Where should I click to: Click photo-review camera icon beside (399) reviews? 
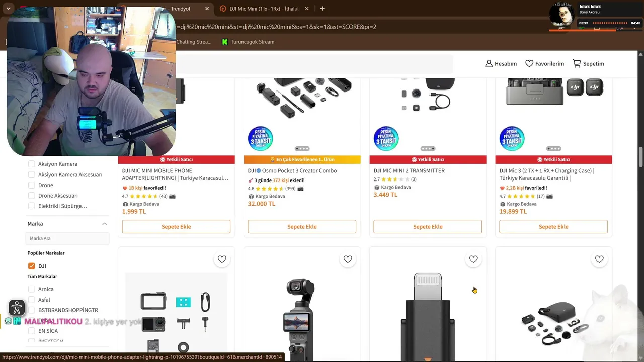[300, 189]
